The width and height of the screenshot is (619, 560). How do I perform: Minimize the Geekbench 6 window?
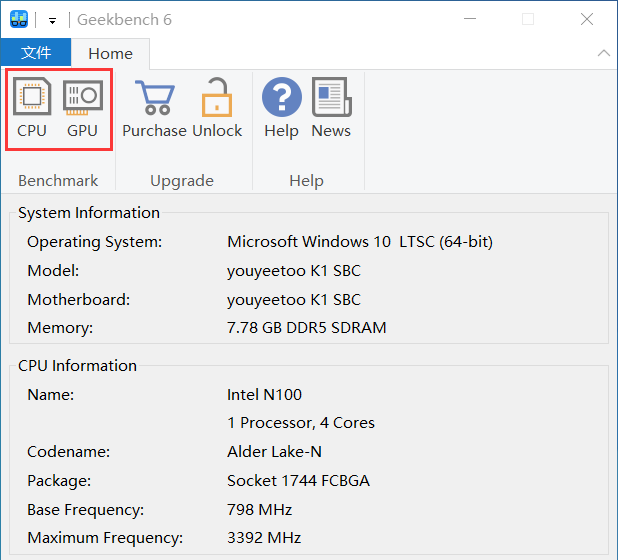click(470, 19)
